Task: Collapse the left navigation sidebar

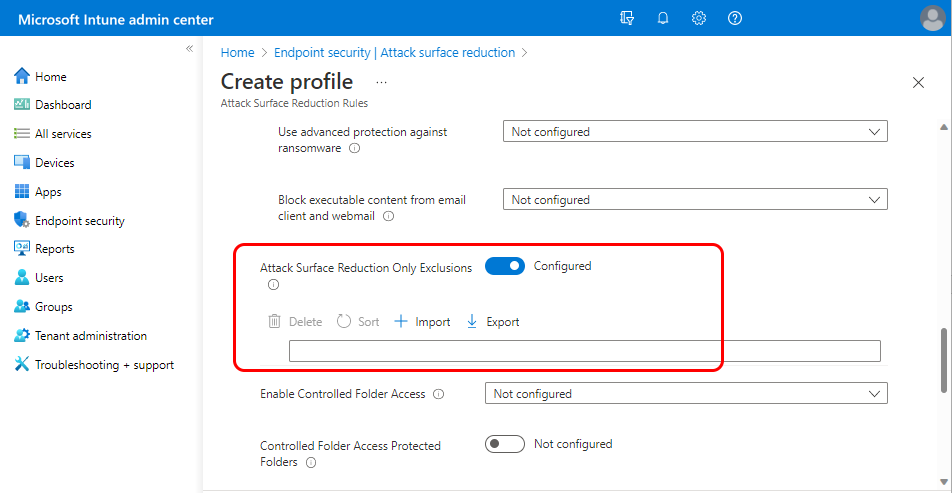Action: point(189,48)
